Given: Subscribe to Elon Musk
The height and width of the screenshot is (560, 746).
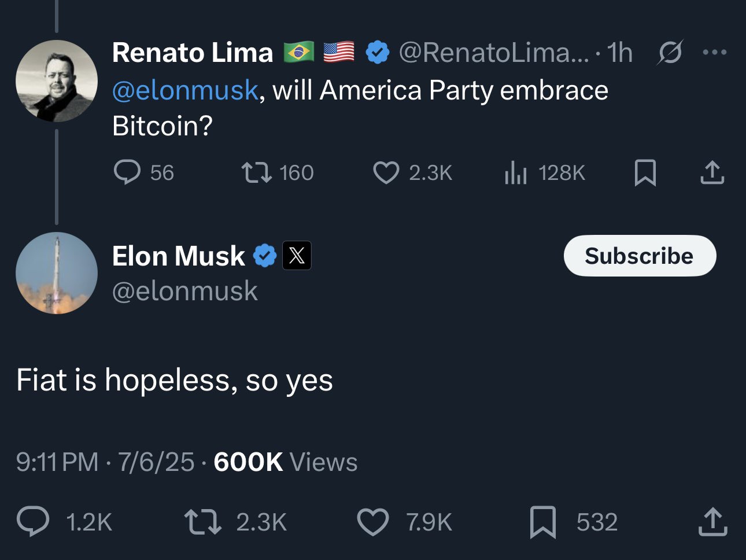Looking at the screenshot, I should (640, 256).
